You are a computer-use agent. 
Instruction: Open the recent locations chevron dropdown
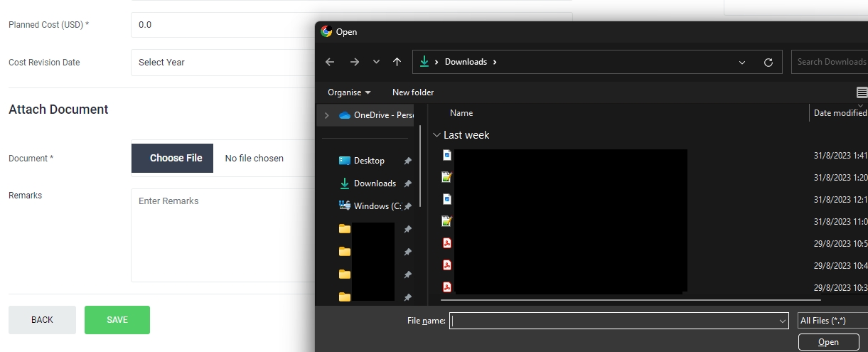[376, 62]
